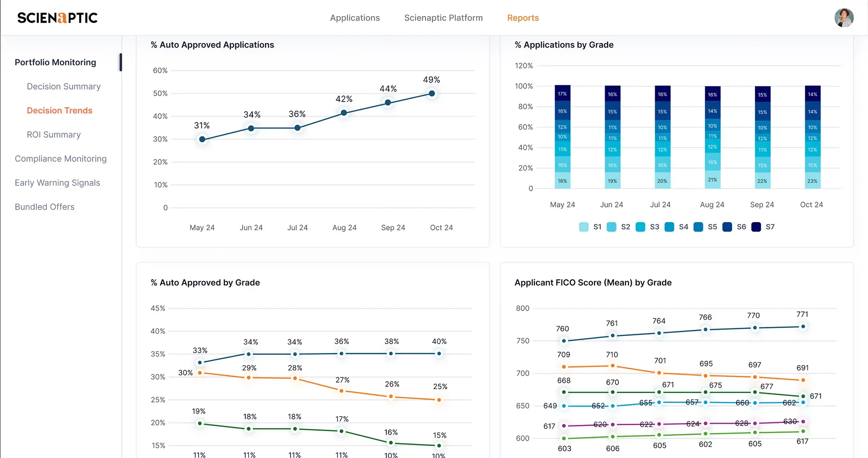Click the "% Auto Approved Applications" chart title
This screenshot has height=458, width=868.
pos(212,45)
